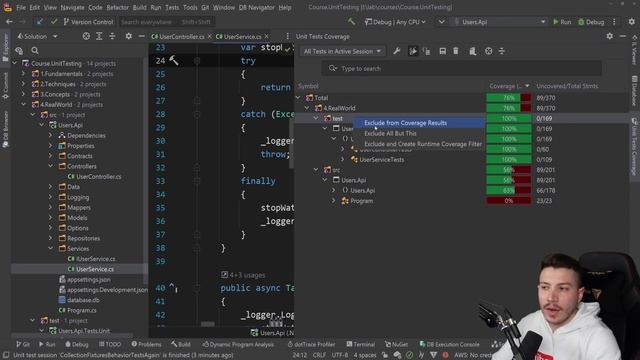640x360 pixels.
Task: Choose Exclude All But This
Action: tap(390, 133)
